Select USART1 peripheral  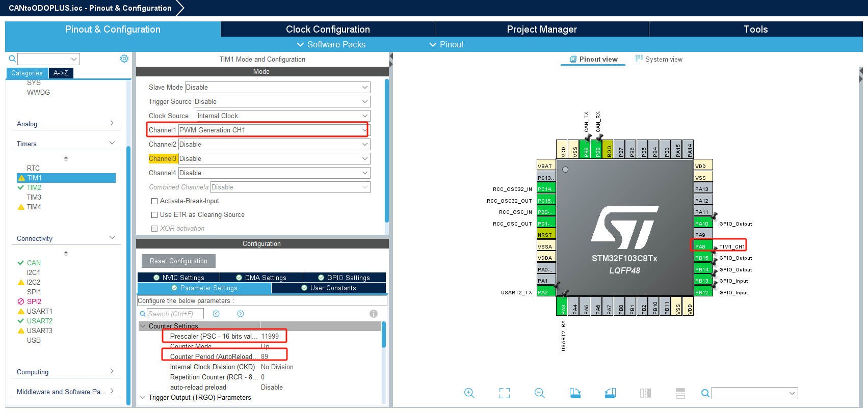(40, 311)
